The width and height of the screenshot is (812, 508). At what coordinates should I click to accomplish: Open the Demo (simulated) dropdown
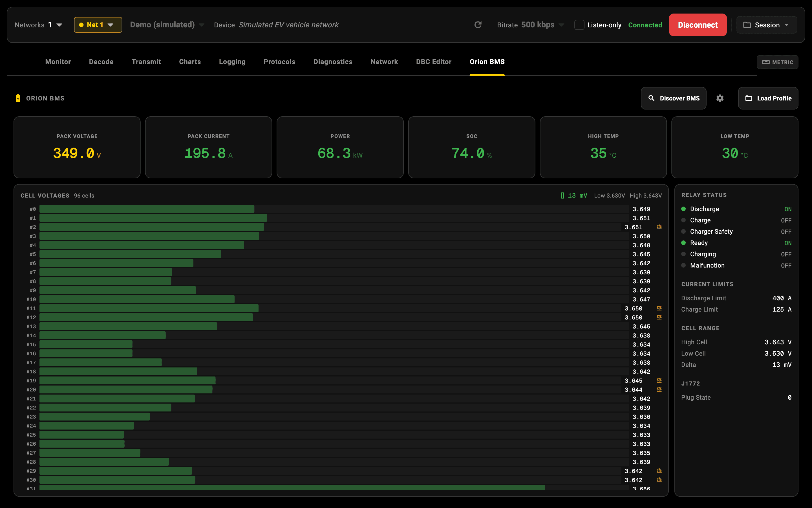[x=167, y=25]
